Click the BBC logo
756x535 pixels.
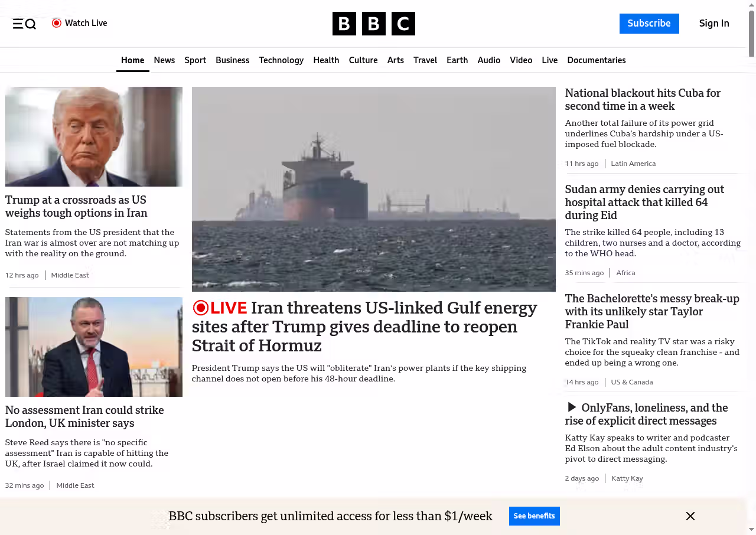373,24
